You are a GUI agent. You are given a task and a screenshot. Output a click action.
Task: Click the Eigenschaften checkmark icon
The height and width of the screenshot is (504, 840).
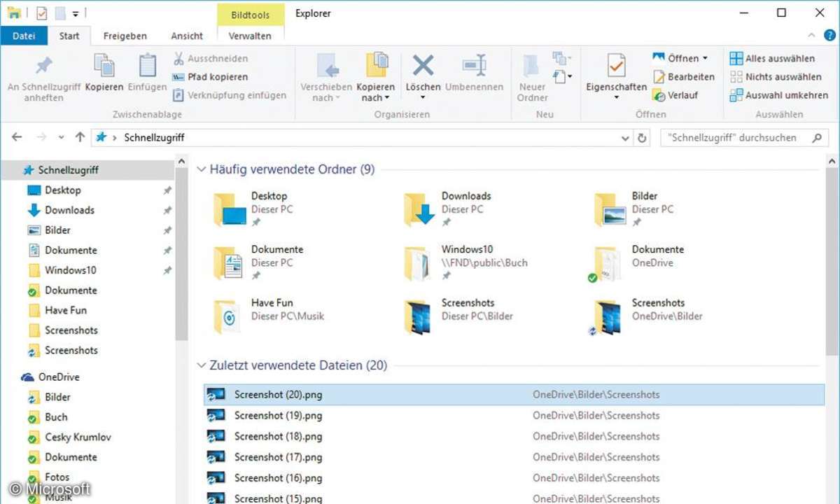pyautogui.click(x=616, y=66)
